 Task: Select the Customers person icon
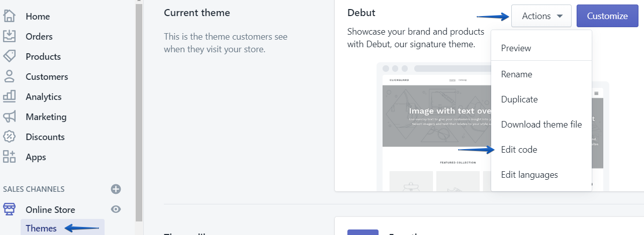point(10,76)
